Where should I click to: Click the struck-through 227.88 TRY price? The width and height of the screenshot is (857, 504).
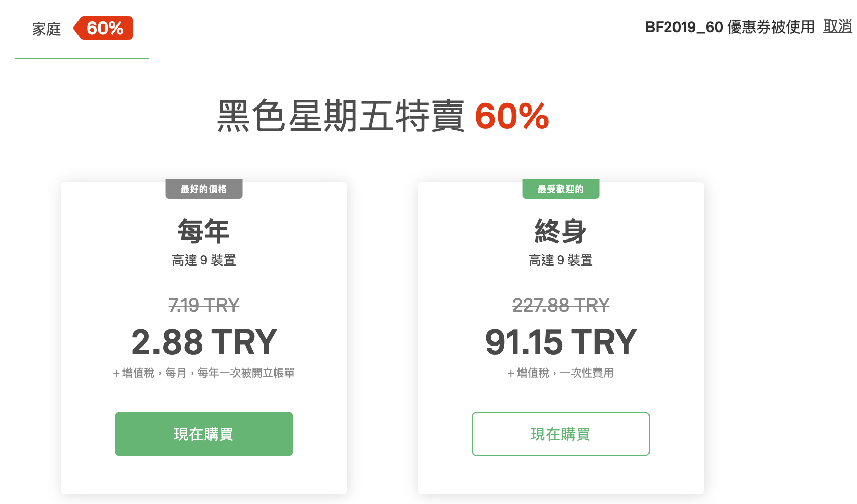pos(561,305)
